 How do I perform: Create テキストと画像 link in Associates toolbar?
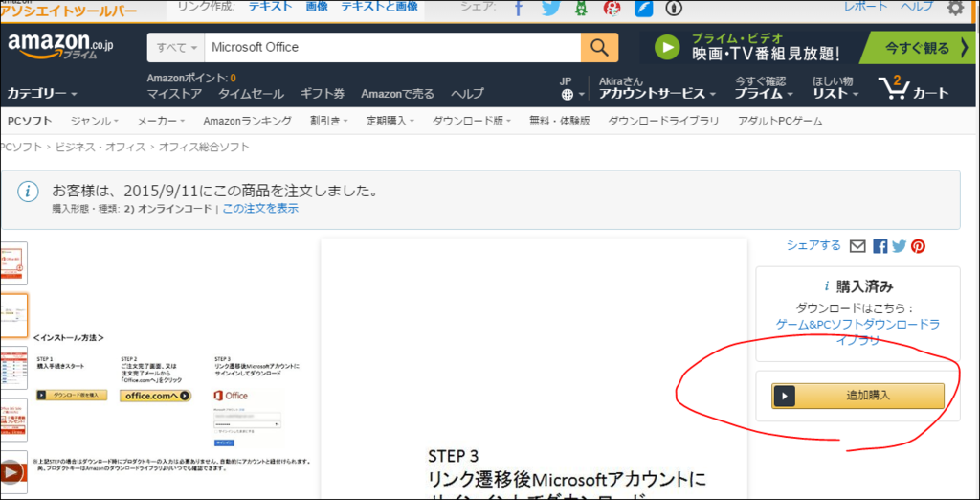[x=379, y=7]
